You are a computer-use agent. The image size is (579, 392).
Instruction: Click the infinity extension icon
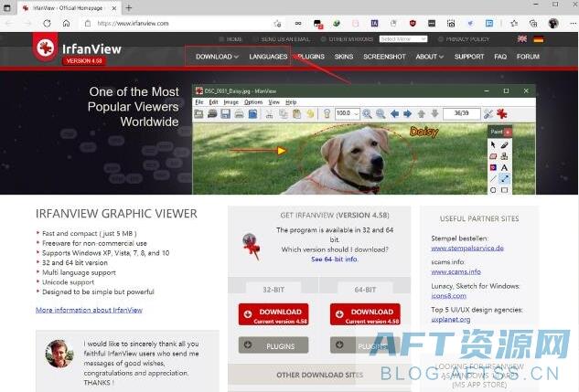coord(298,24)
